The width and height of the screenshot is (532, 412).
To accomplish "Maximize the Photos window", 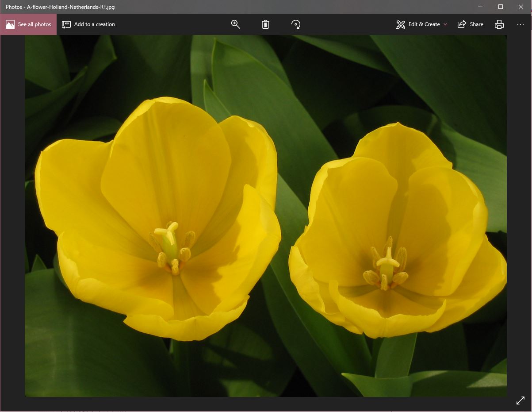I will 501,7.
